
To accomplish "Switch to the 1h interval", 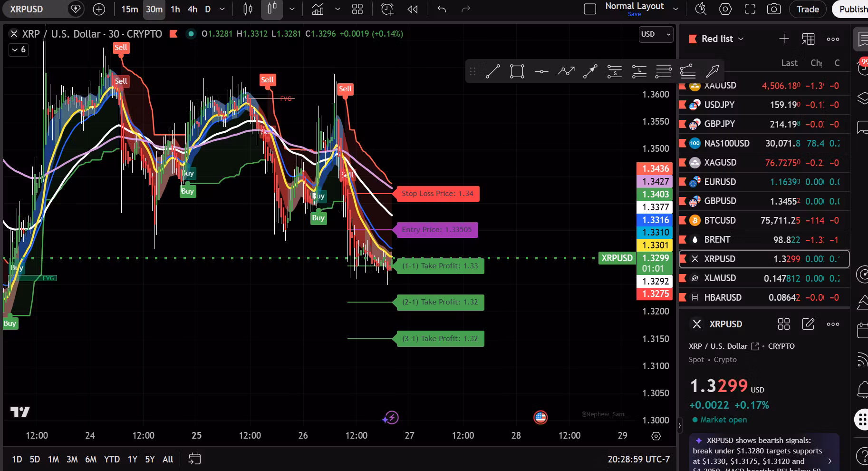I will [x=175, y=9].
